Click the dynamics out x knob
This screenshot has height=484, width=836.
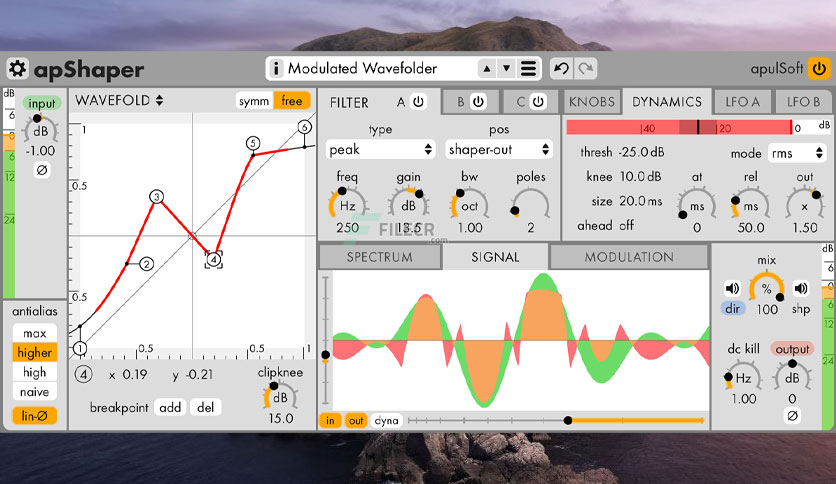tap(805, 205)
